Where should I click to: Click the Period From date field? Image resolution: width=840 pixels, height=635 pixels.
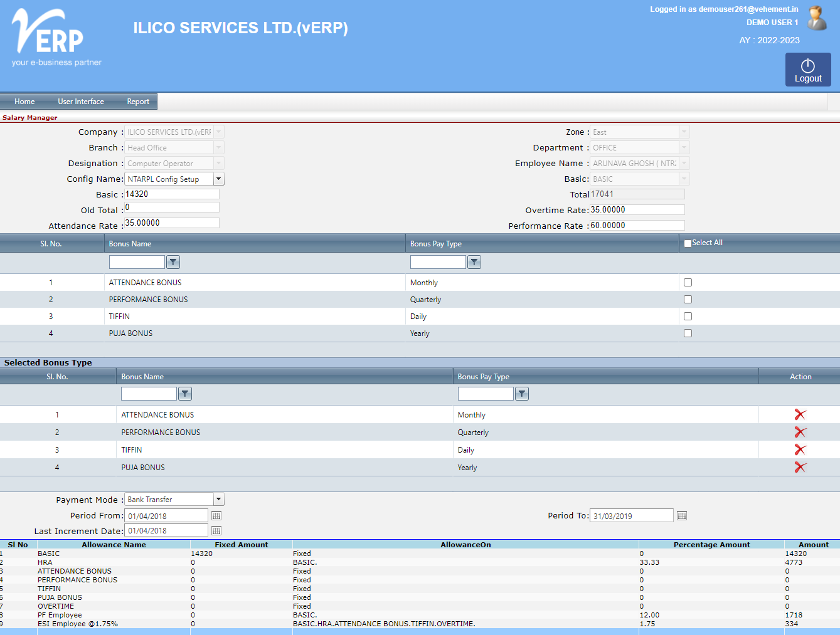click(166, 516)
